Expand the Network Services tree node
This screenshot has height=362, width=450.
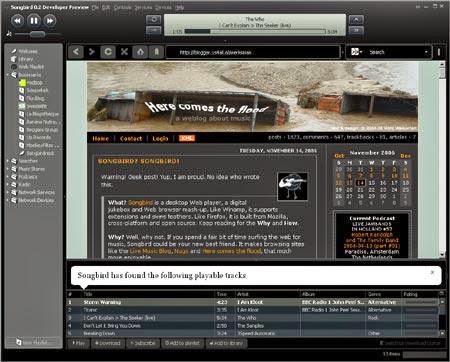click(x=8, y=192)
